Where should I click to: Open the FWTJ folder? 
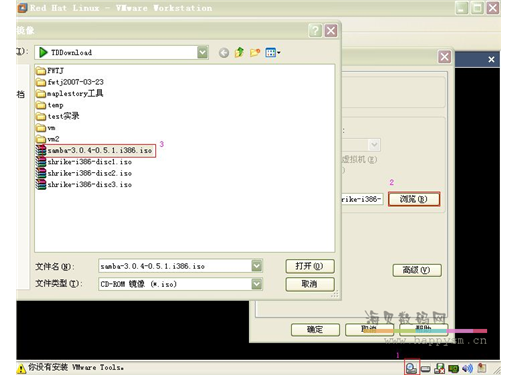pos(50,71)
